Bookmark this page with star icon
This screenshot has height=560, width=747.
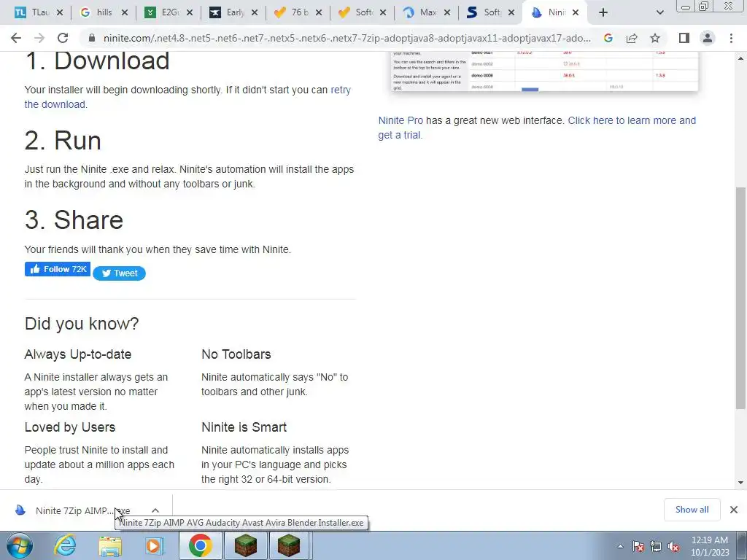[655, 38]
